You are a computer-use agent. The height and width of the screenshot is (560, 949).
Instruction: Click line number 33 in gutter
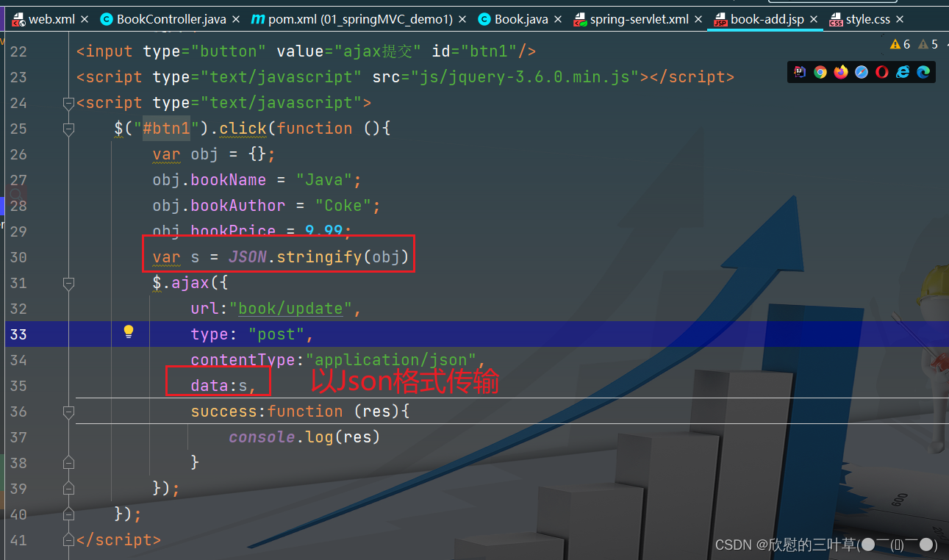click(x=18, y=334)
